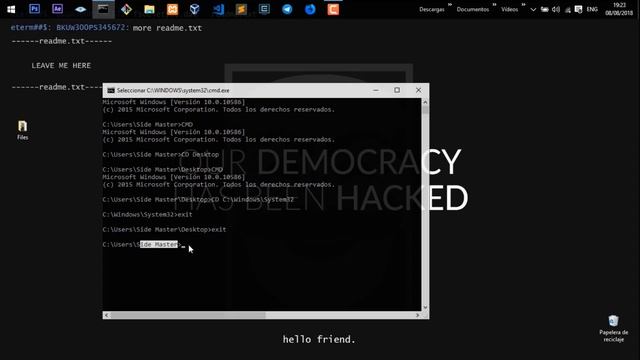Expand the Descargas toolbar chevron
This screenshot has height=360, width=640.
450,5
